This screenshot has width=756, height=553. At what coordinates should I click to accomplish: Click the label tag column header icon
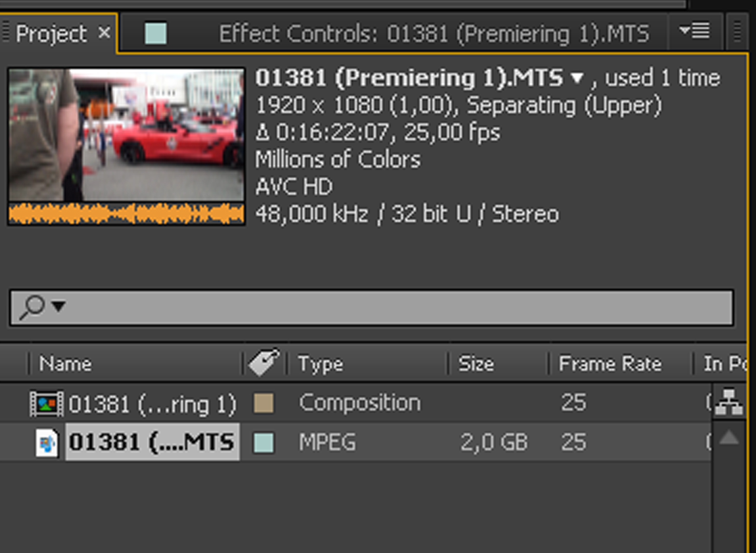pyautogui.click(x=264, y=362)
